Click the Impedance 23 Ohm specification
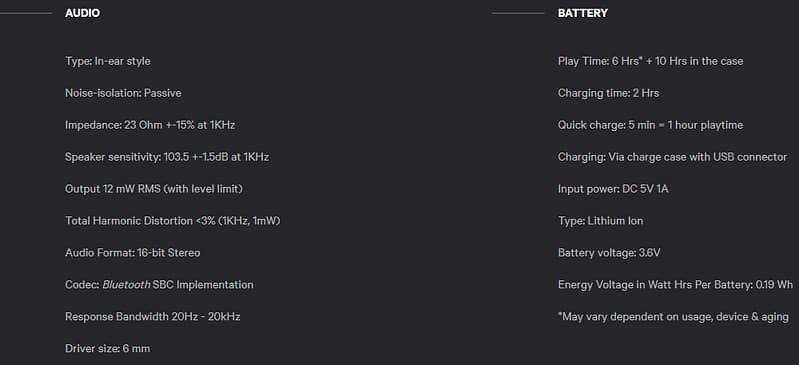This screenshot has height=365, width=799. (150, 125)
